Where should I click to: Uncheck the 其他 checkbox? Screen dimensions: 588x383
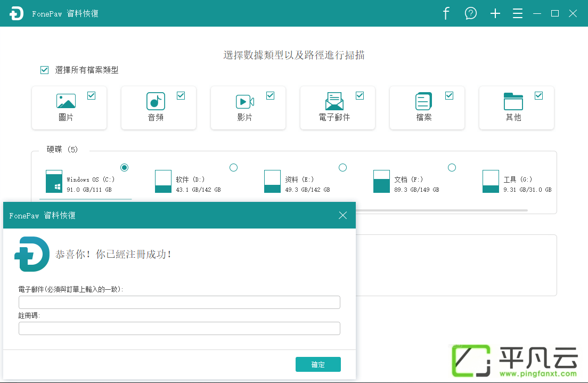539,96
